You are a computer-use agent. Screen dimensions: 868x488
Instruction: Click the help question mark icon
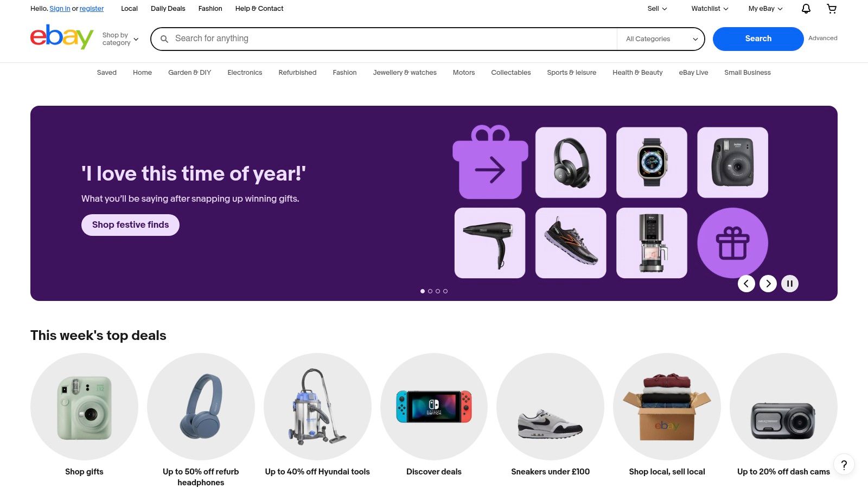(x=844, y=464)
